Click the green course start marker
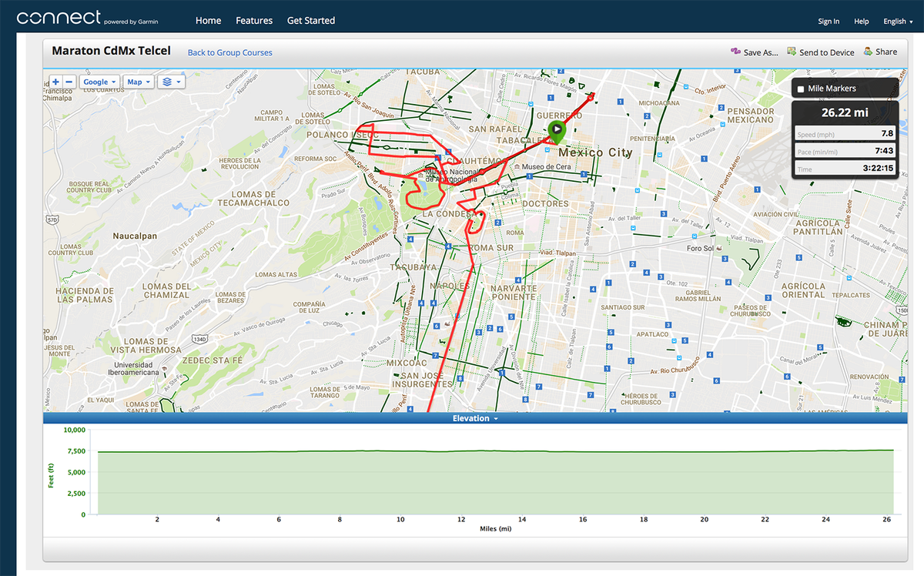This screenshot has height=576, width=924. coord(556,132)
